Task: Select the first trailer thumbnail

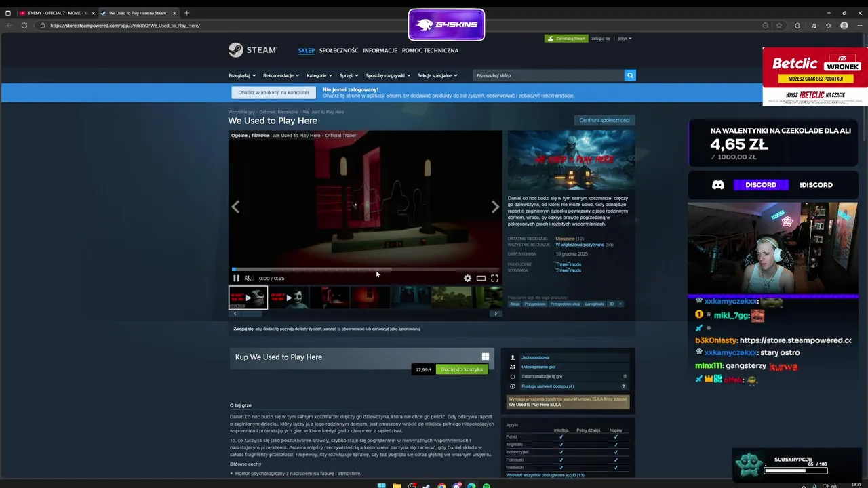Action: point(248,298)
